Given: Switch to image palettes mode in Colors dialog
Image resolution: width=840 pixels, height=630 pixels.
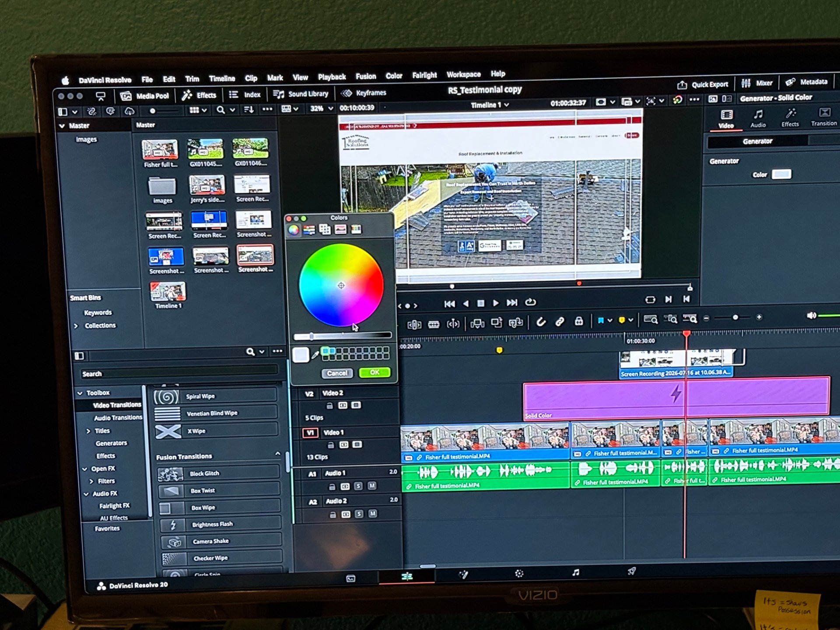Looking at the screenshot, I should point(340,229).
